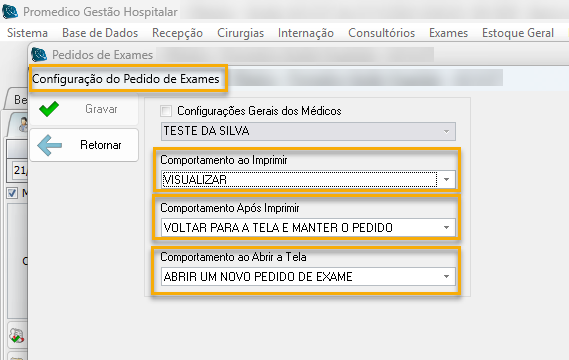Click the Retornar button label
The width and height of the screenshot is (569, 360).
(101, 145)
